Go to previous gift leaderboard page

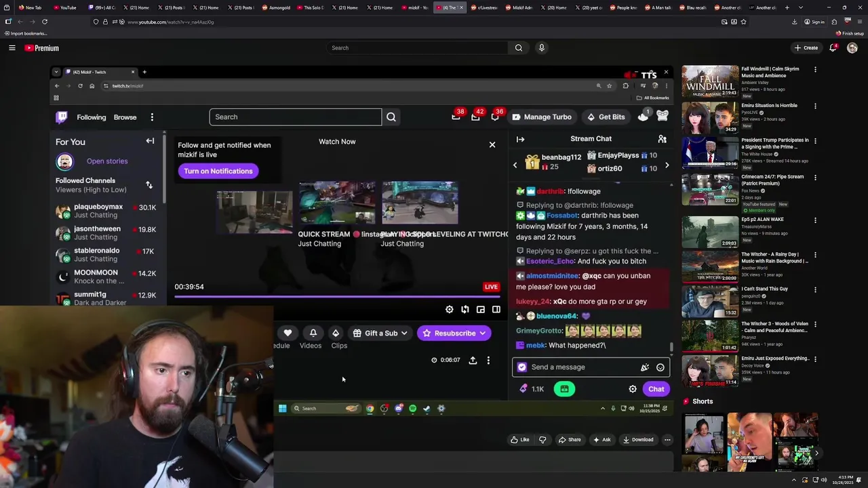click(515, 165)
